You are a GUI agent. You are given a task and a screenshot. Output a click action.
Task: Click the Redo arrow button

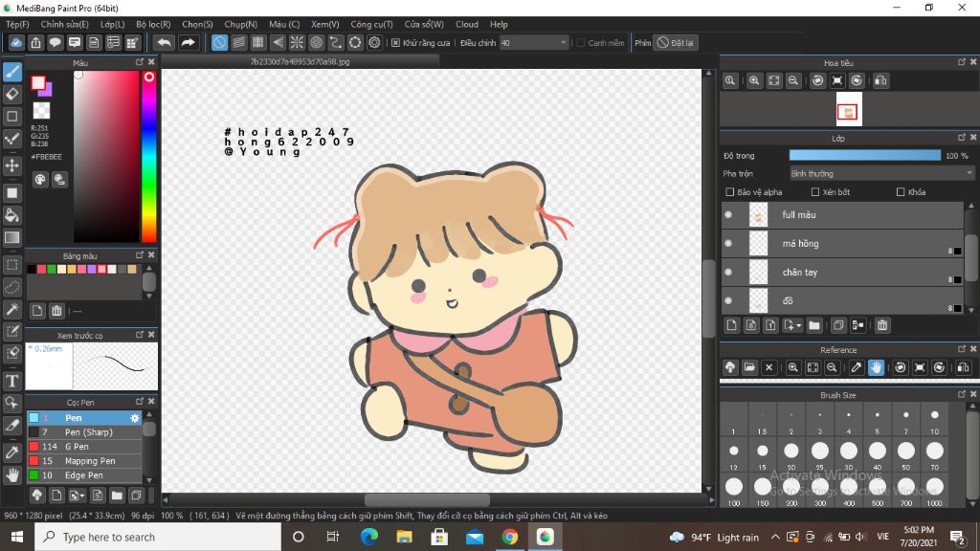point(188,42)
